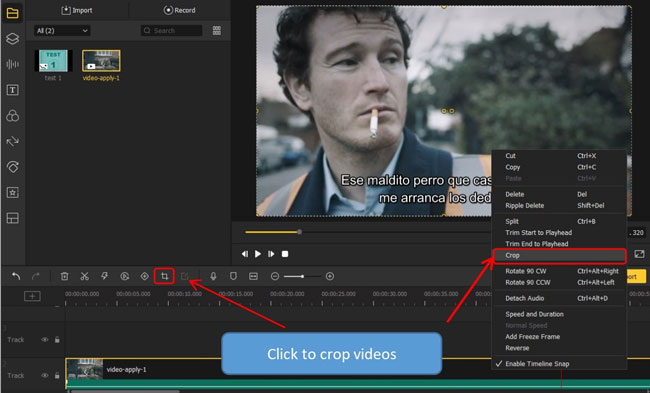Toggle lock on the upper Track
The height and width of the screenshot is (393, 650).
pyautogui.click(x=57, y=340)
